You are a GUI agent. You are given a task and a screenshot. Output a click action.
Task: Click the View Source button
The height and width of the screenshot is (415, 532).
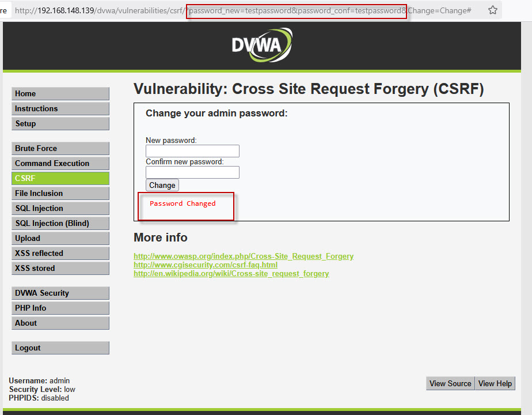(450, 383)
